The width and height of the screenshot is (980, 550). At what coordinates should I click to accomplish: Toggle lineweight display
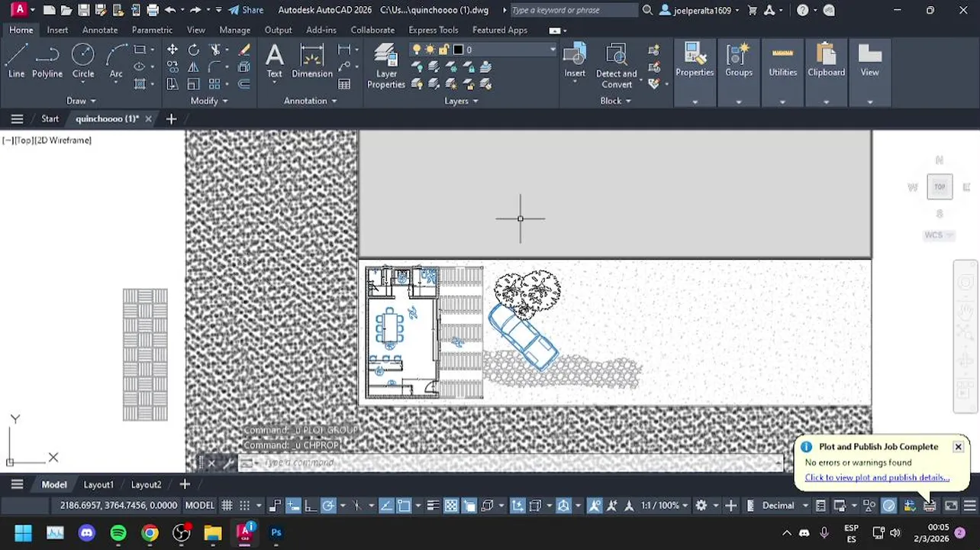click(x=433, y=505)
